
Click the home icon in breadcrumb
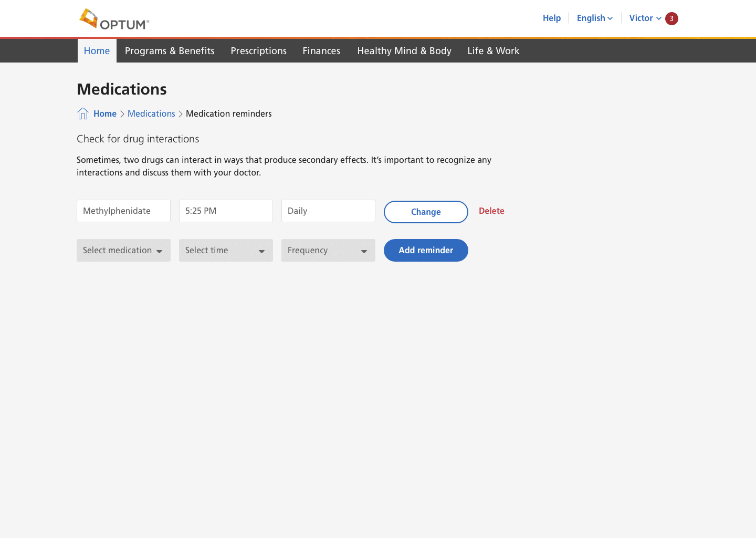(83, 113)
